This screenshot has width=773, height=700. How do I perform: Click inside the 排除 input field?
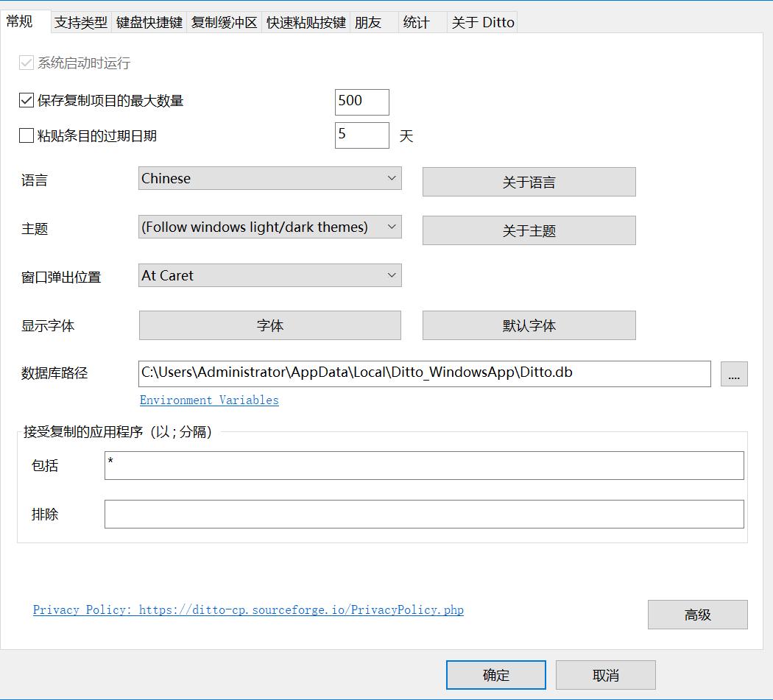(424, 514)
